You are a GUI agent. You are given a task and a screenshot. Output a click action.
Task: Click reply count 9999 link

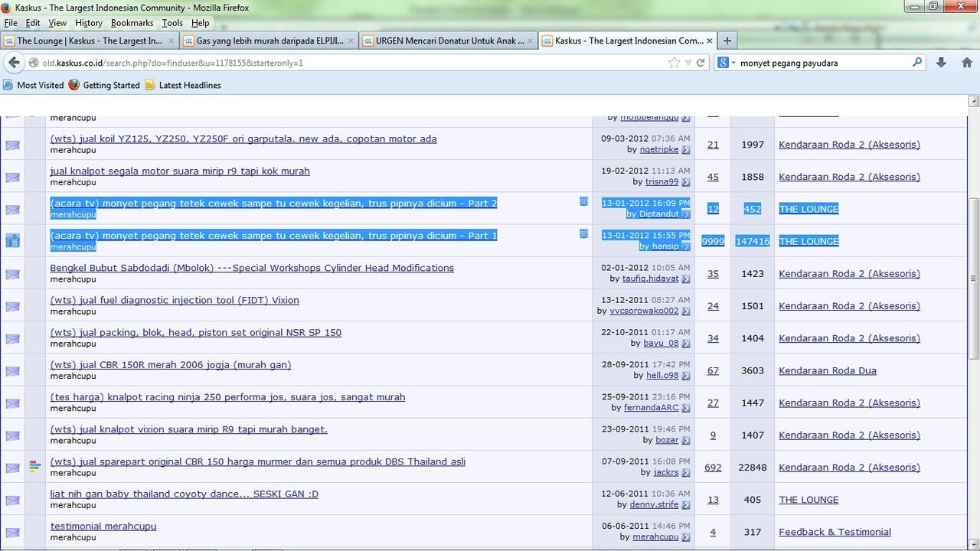coord(713,241)
